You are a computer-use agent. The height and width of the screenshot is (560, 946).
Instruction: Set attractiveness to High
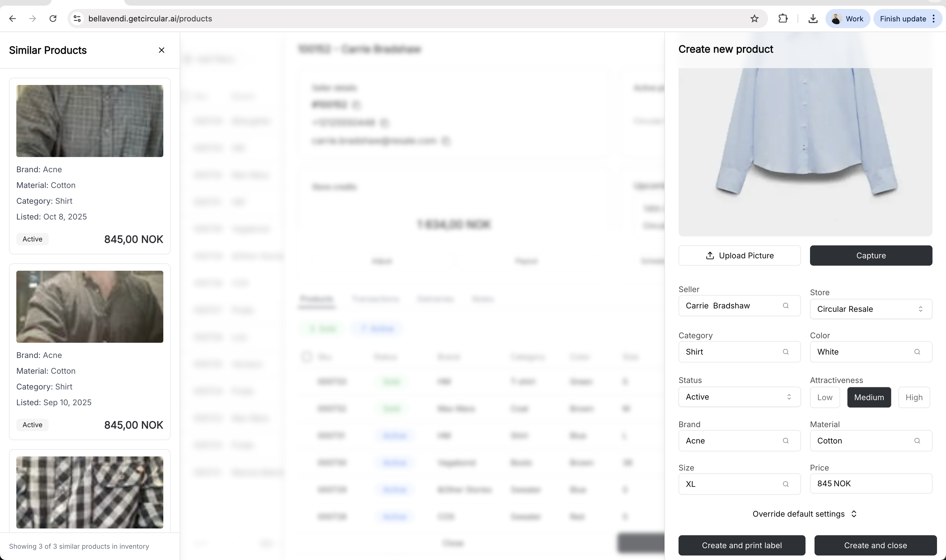(914, 397)
